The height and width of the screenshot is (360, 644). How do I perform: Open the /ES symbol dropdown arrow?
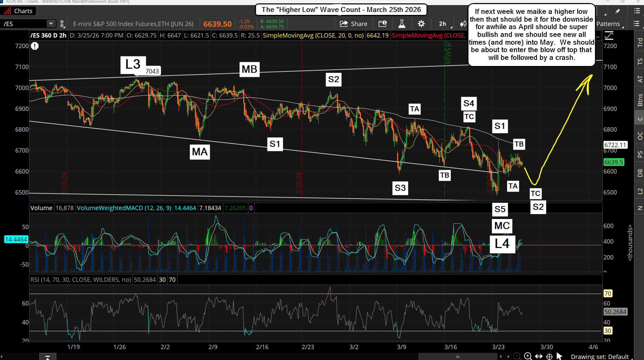(51, 24)
